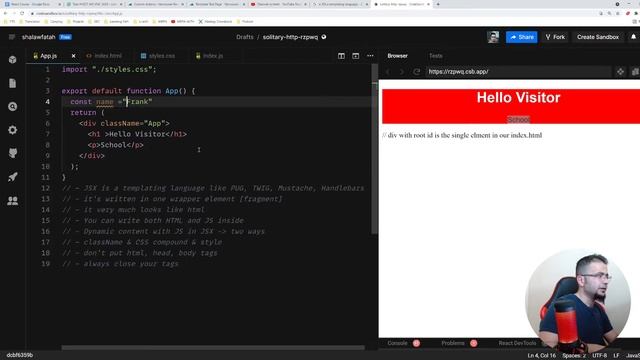The image size is (640, 360).
Task: Click the "always close your tags" comment line
Action: tap(120, 264)
